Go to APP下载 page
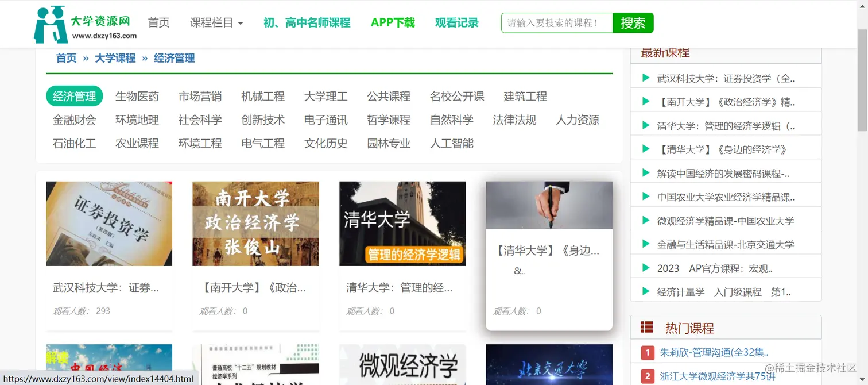The image size is (868, 385). point(393,23)
